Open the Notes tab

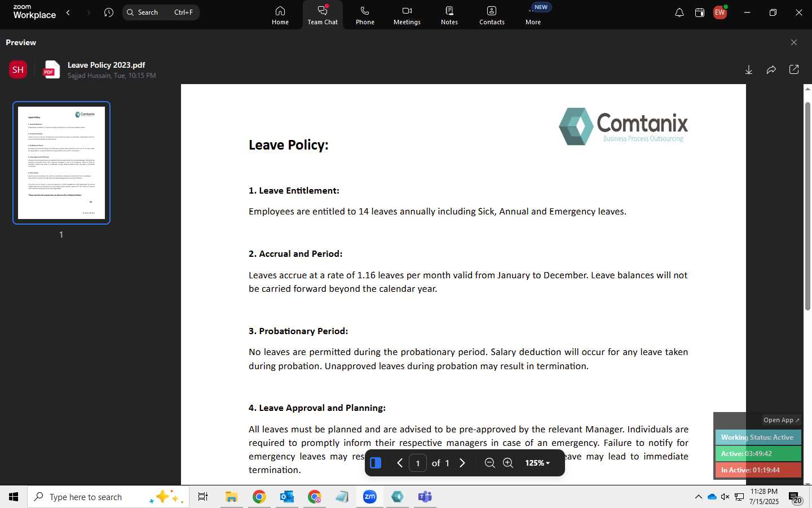pos(449,15)
